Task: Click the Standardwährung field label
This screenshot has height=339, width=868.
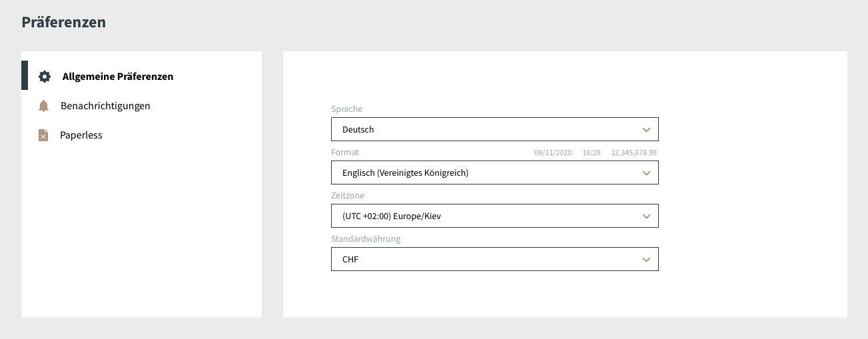Action: 366,239
